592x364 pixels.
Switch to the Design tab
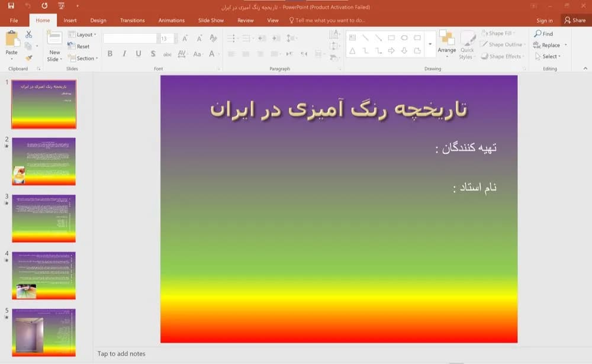point(98,20)
